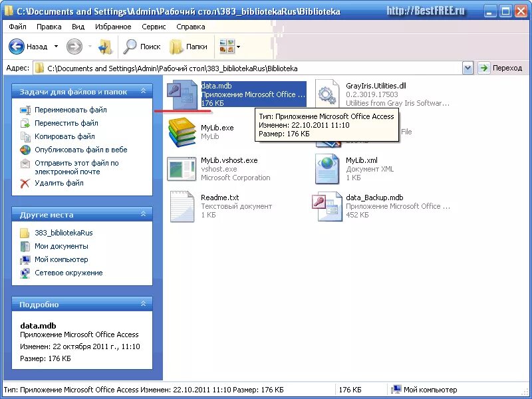
Task: Select the MyLib.xml globe document icon
Action: tap(327, 169)
